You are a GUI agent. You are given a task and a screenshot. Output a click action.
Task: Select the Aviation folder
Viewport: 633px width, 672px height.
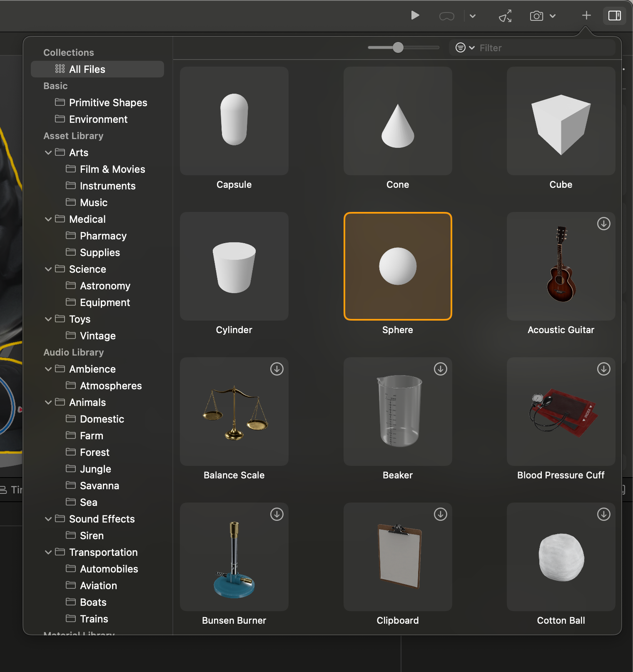pos(91,585)
